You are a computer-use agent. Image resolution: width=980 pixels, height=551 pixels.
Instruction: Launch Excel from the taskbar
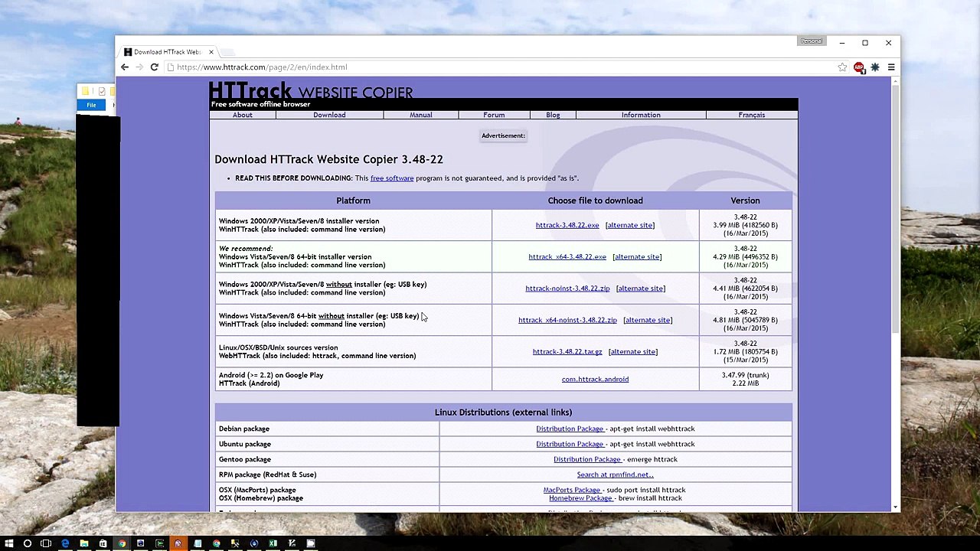[x=273, y=543]
